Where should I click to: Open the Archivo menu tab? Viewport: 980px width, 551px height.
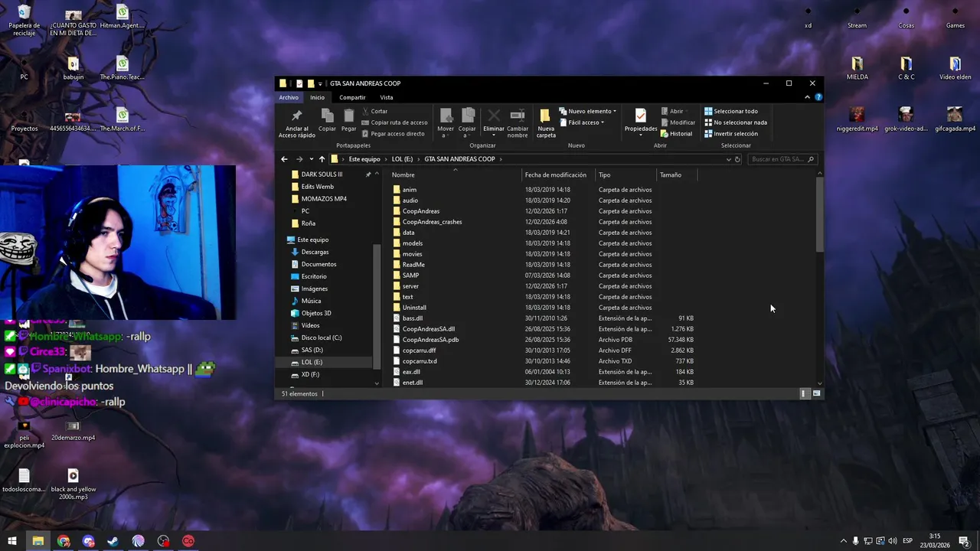point(289,97)
